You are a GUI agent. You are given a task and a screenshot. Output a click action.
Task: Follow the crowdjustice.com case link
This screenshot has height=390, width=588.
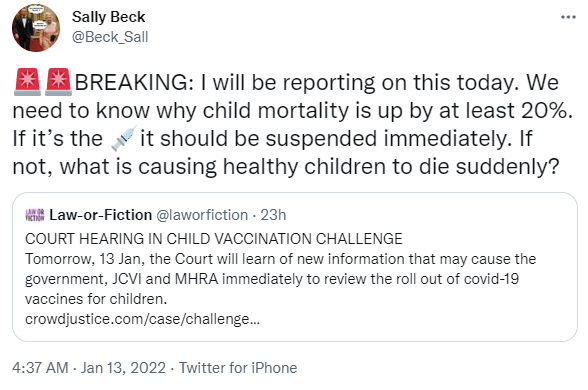pyautogui.click(x=142, y=319)
